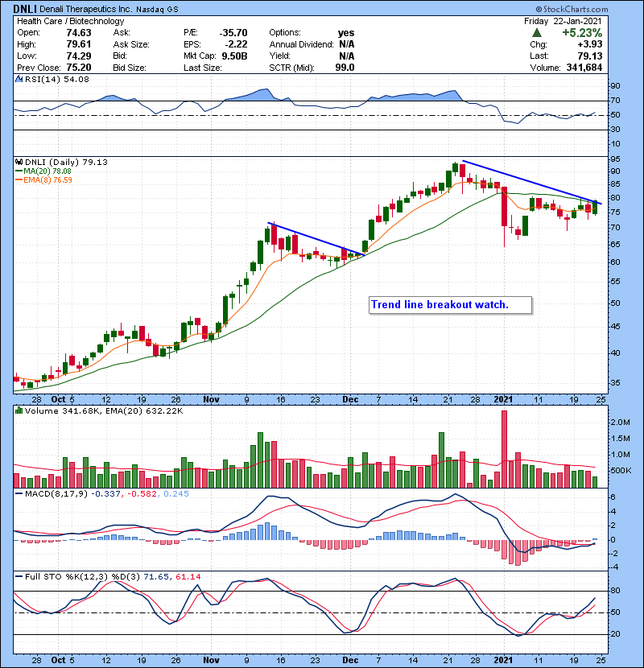Screen dimensions: 644x668
Task: Click the Last price 79.13 in header
Action: pyautogui.click(x=590, y=56)
